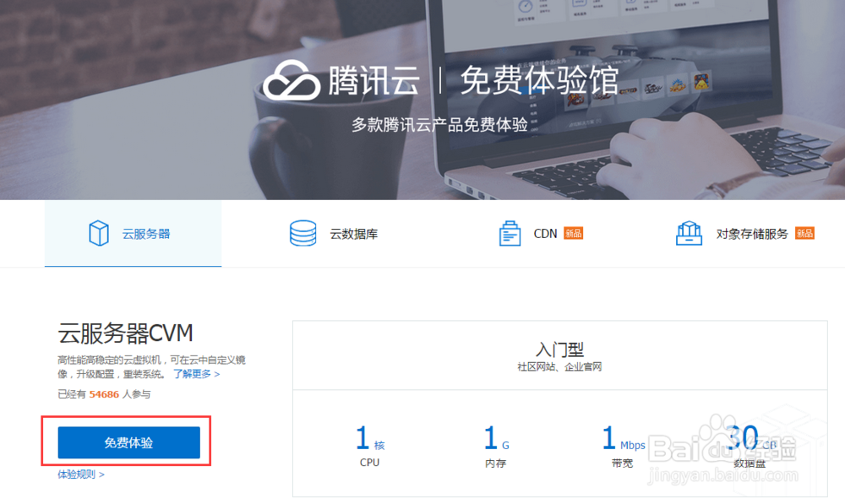Click the 1 G 内存 spec

(x=496, y=447)
